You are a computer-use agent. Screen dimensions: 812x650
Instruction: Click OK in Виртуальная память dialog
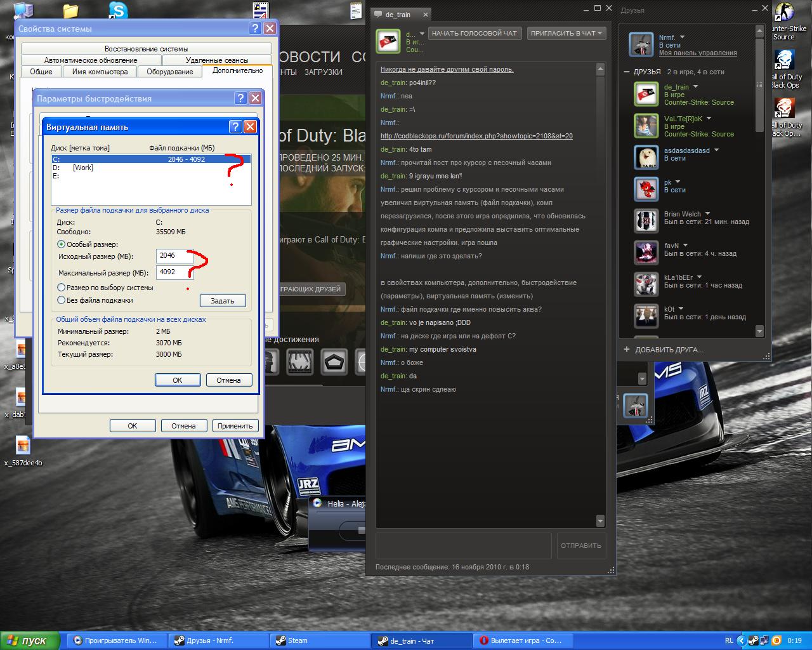(x=178, y=380)
